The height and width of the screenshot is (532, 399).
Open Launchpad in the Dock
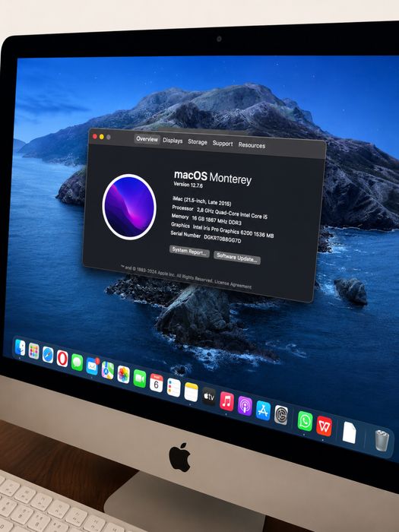[x=33, y=351]
